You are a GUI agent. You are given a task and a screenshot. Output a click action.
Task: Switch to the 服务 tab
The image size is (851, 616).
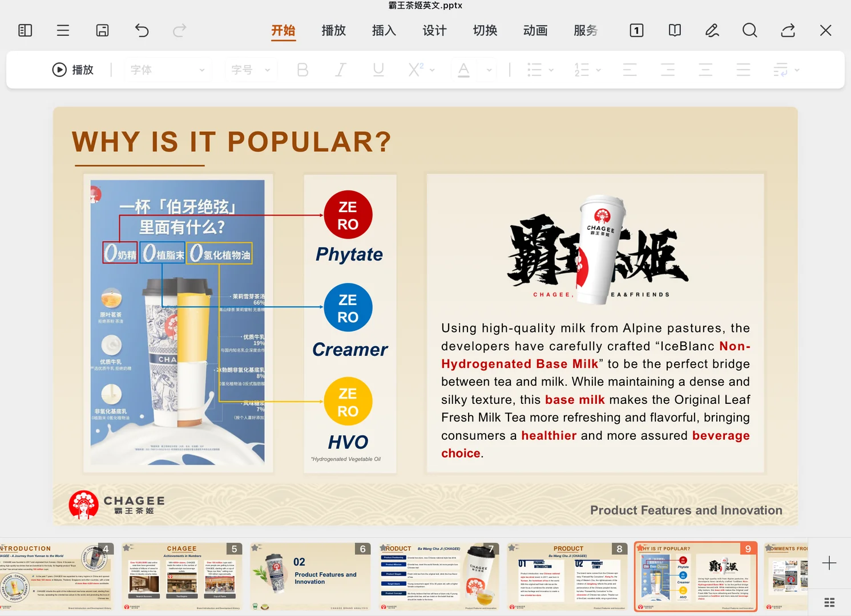pos(586,30)
